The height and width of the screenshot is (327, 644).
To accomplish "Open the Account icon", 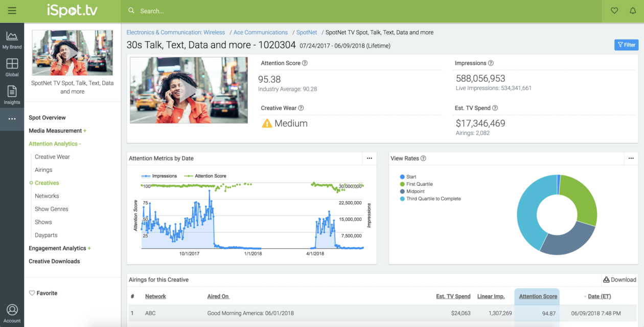I will [12, 313].
